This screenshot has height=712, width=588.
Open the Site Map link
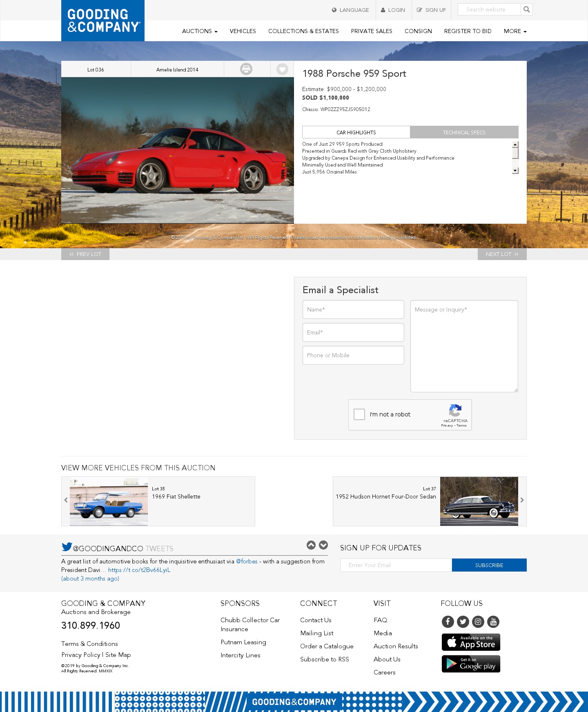click(118, 655)
